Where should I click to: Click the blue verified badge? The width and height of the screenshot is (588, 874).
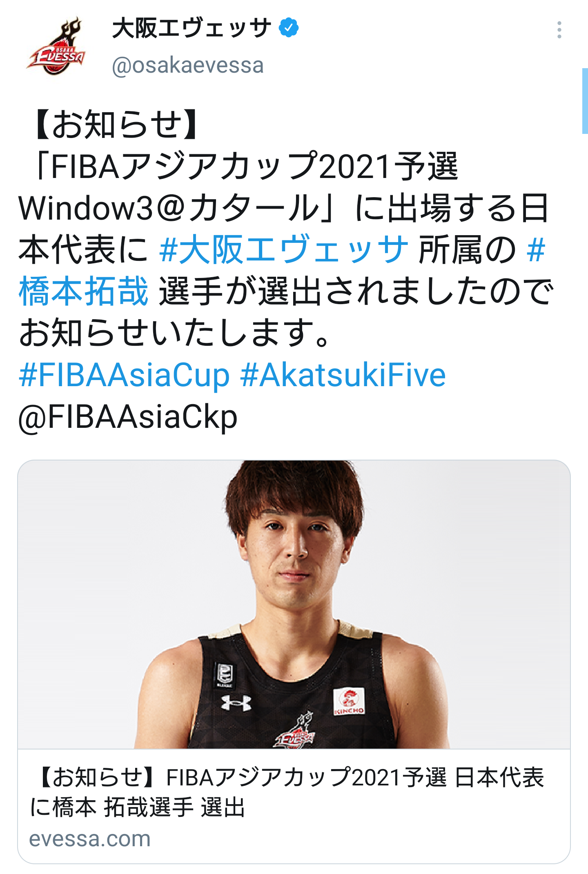pos(289,28)
